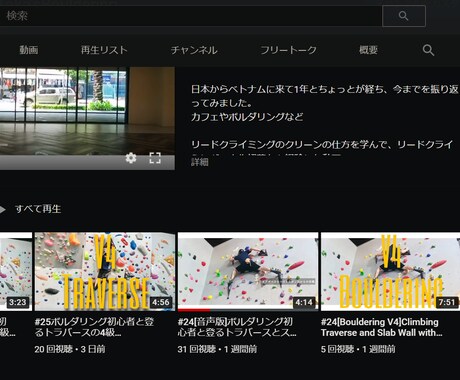Click the channel search magnifier icon
Image resolution: width=460 pixels, height=380 pixels.
point(428,50)
